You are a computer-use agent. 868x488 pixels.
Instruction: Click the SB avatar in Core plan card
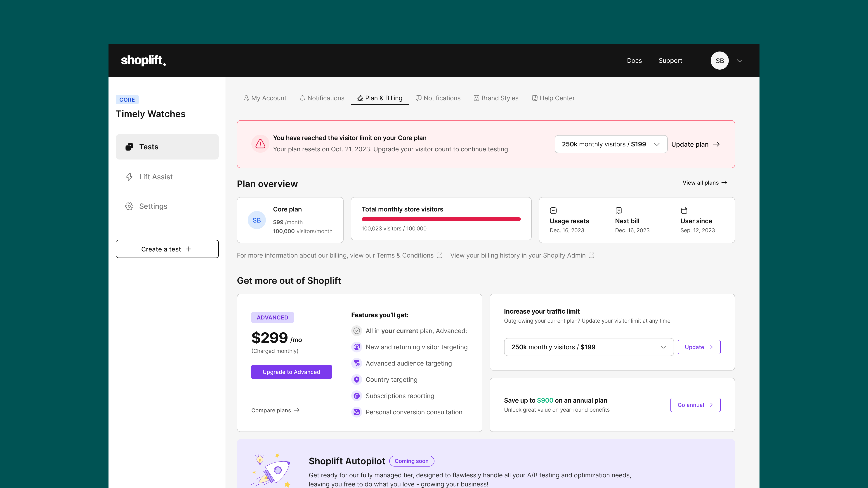coord(257,220)
